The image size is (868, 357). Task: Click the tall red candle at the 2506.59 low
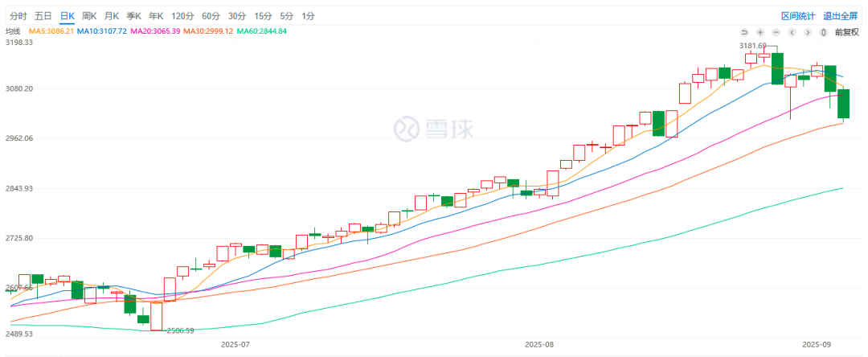(x=157, y=316)
